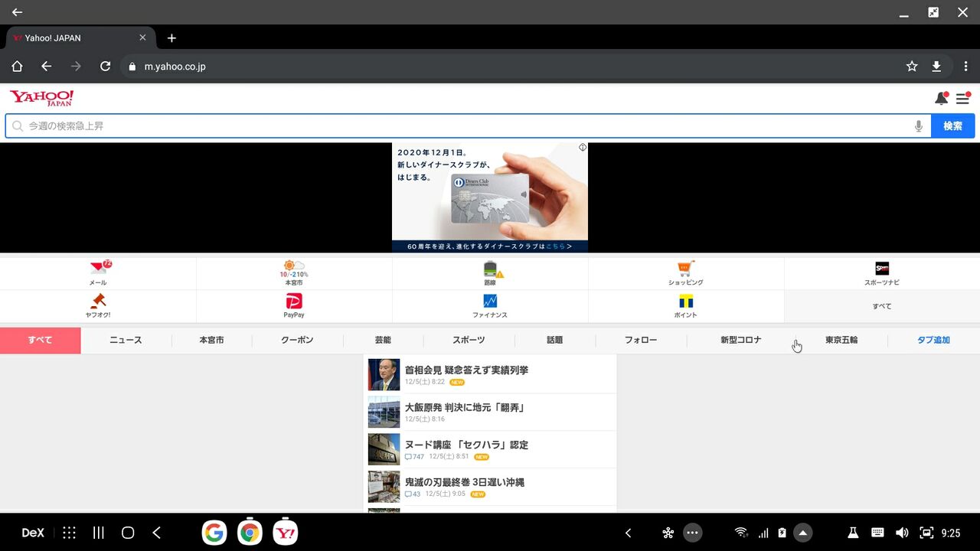The height and width of the screenshot is (551, 980).
Task: Open headline 大飯原発 判決に地元「翻弄」
Action: [x=465, y=408]
